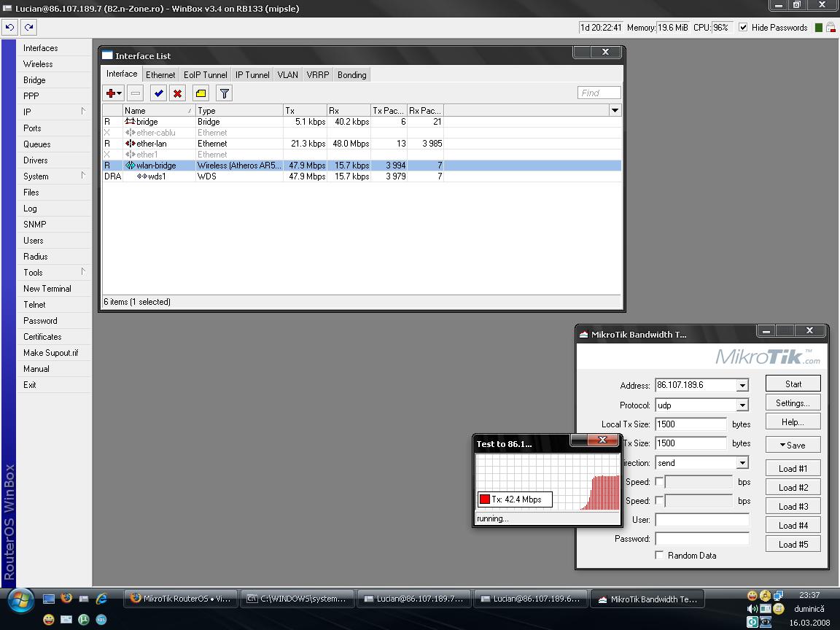Switch to C:\WINDOWS\system taskbar window
The width and height of the screenshot is (840, 630).
(x=297, y=599)
